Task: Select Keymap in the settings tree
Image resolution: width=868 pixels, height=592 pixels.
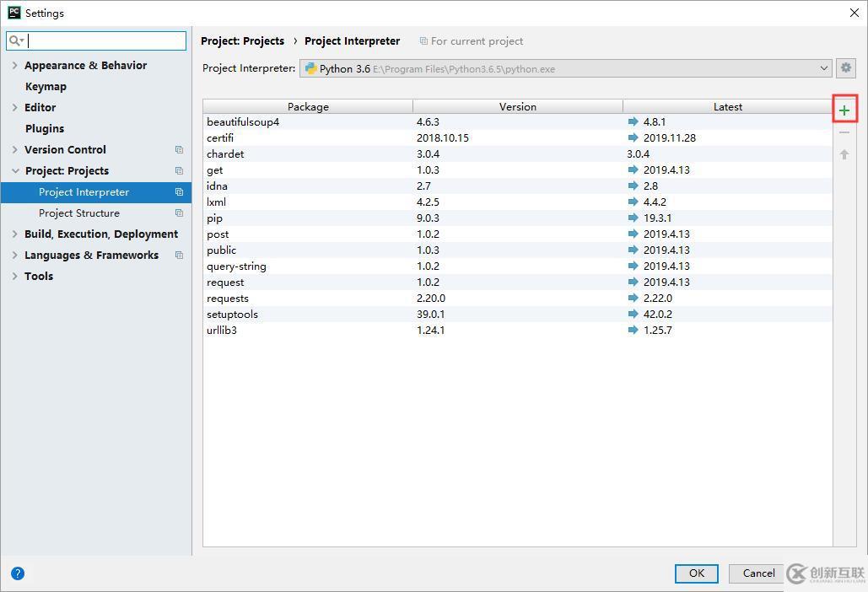Action: tap(46, 86)
